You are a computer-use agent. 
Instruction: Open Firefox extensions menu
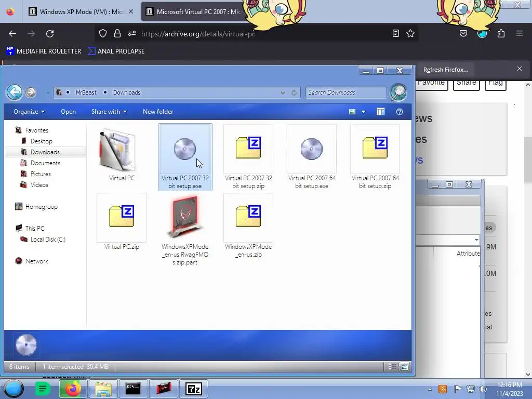tap(501, 33)
